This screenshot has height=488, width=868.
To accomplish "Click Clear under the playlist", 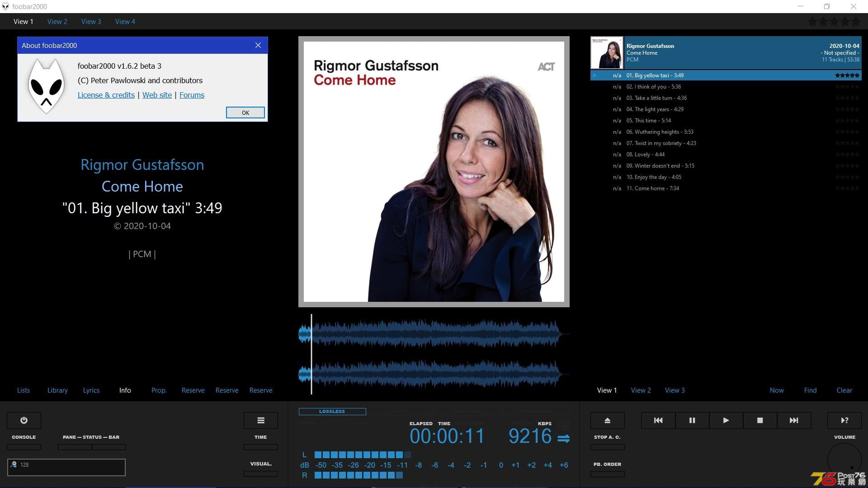I will 844,390.
